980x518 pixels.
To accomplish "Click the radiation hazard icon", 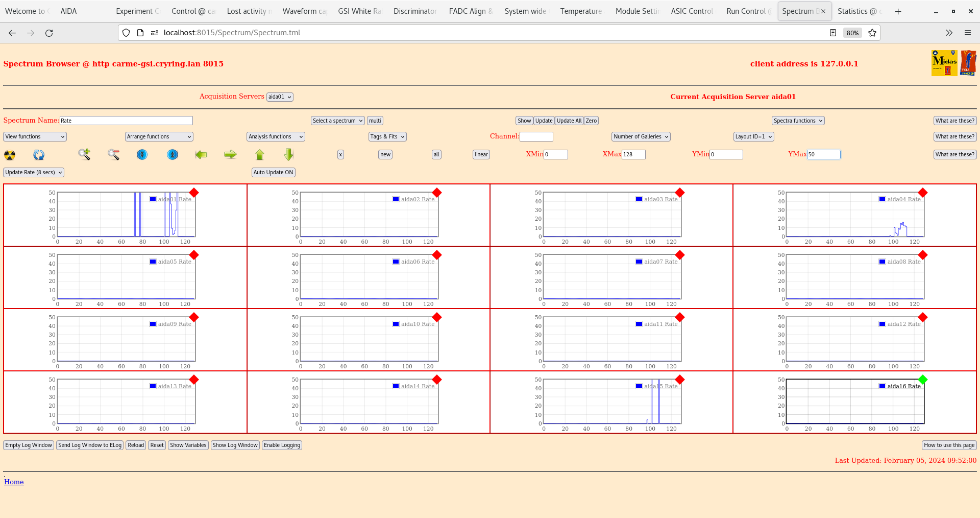I will 10,155.
